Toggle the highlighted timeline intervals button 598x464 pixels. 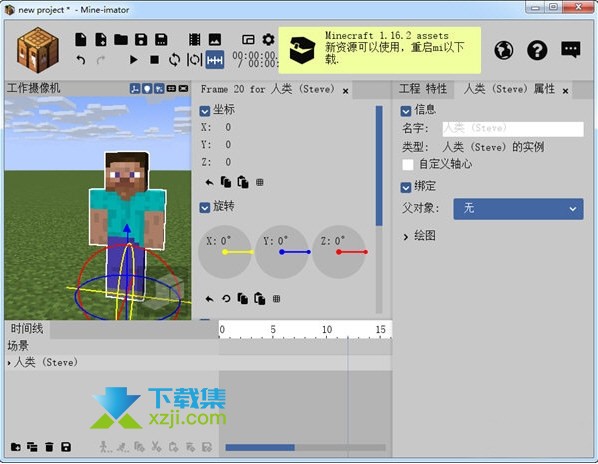click(x=215, y=60)
